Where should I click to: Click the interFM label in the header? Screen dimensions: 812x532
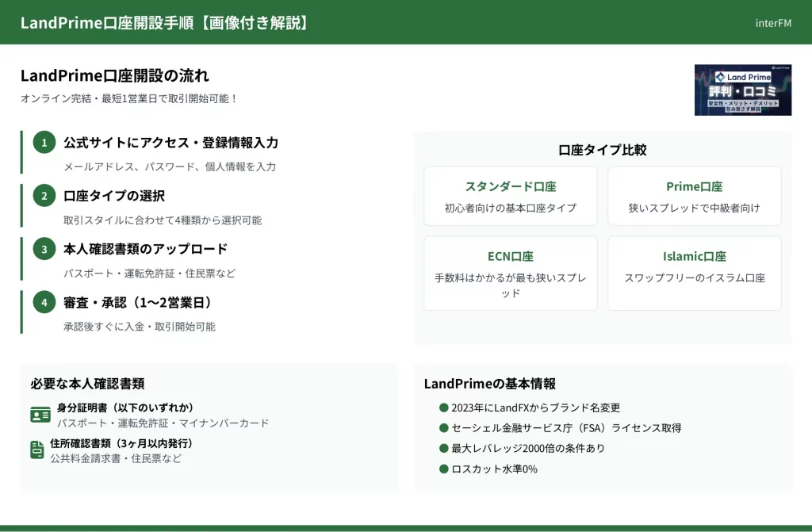click(x=772, y=23)
